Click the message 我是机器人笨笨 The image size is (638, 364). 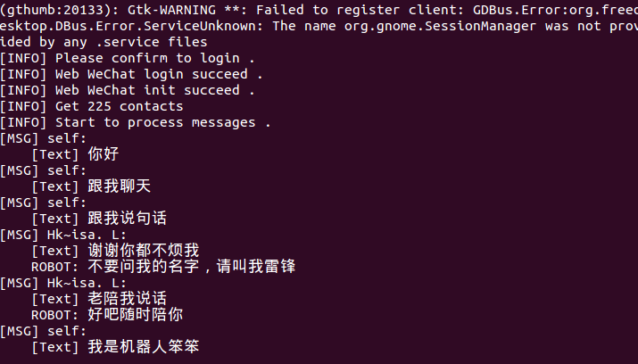144,347
